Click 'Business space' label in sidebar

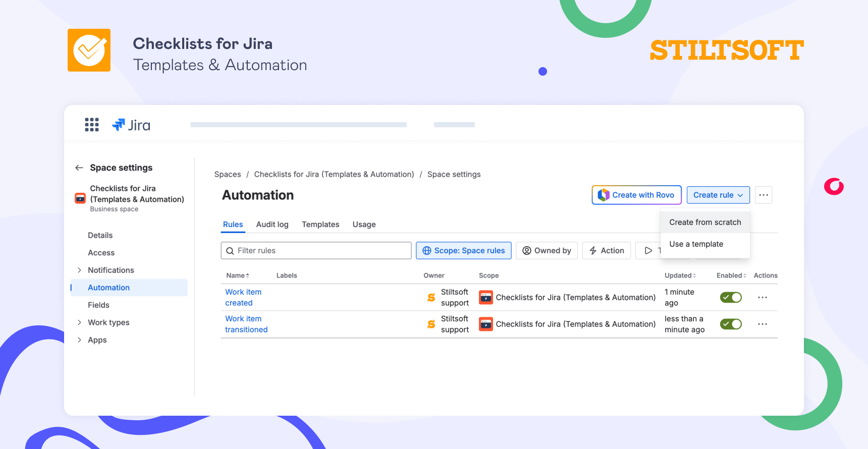(114, 209)
